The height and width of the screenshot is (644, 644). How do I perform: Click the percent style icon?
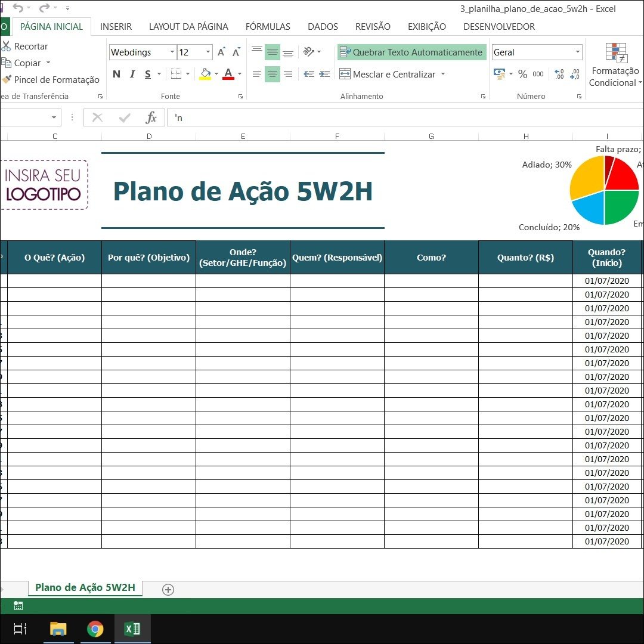coord(522,74)
